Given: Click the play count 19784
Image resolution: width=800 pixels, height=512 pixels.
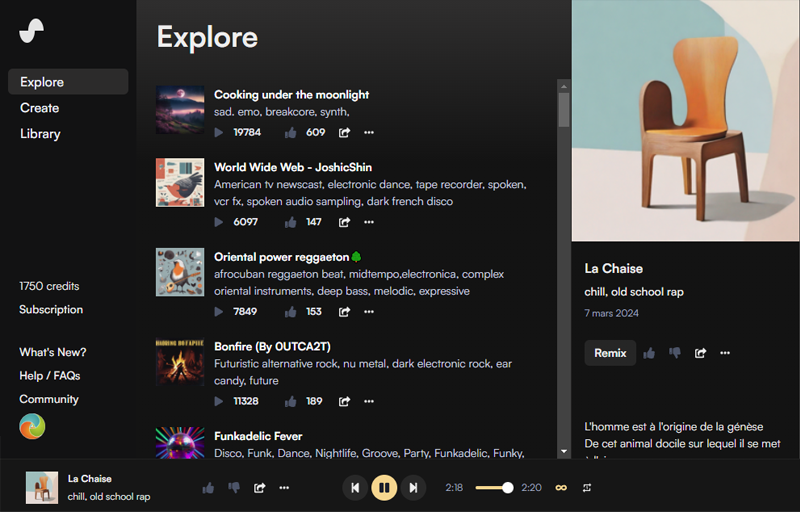Looking at the screenshot, I should [247, 133].
